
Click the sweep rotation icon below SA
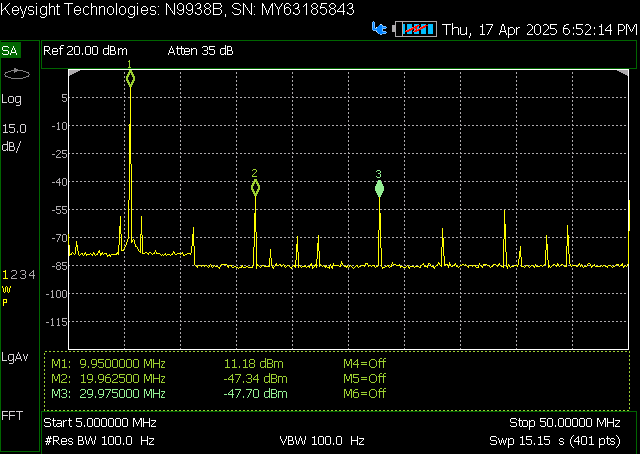[x=17, y=74]
